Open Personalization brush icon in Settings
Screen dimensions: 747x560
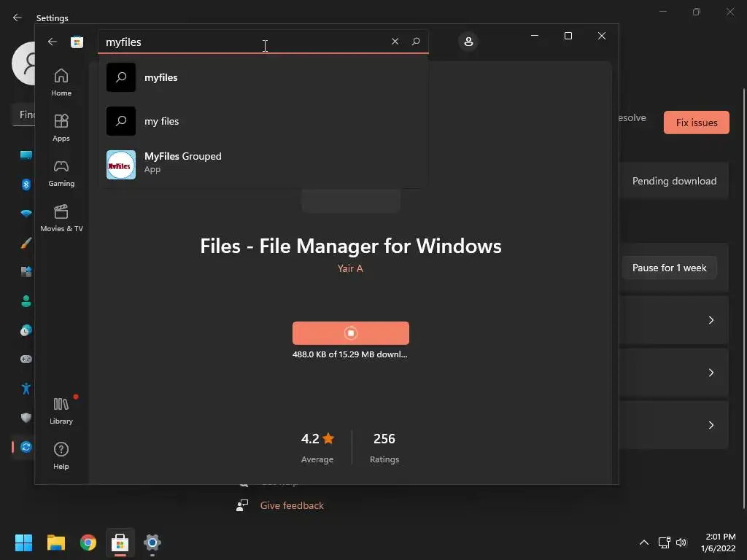(26, 243)
